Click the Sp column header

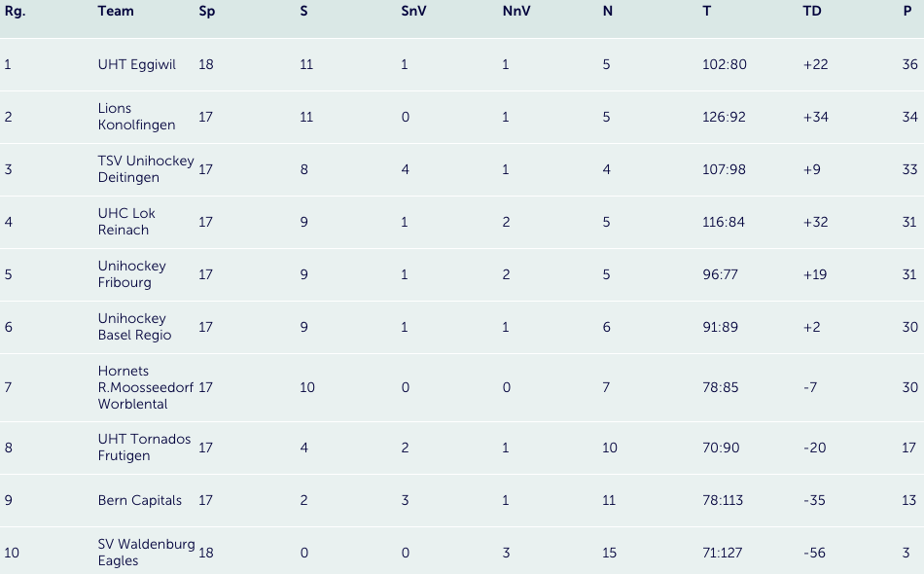pyautogui.click(x=207, y=12)
